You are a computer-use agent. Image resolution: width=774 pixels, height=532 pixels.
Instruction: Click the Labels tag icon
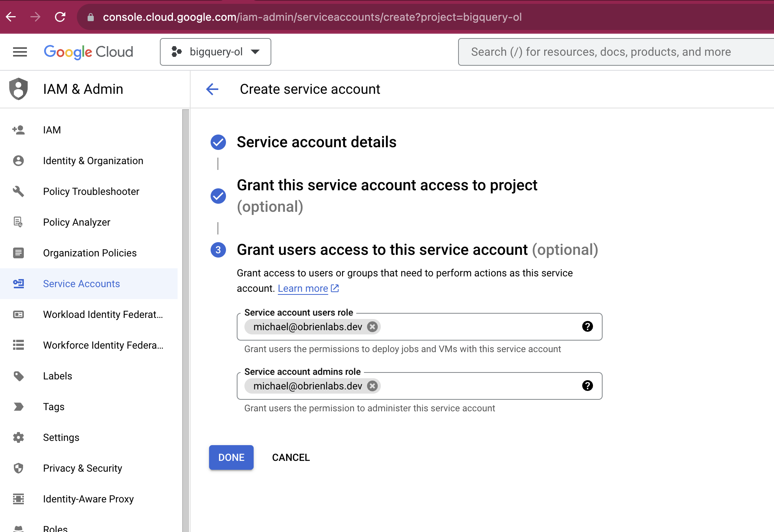tap(18, 376)
